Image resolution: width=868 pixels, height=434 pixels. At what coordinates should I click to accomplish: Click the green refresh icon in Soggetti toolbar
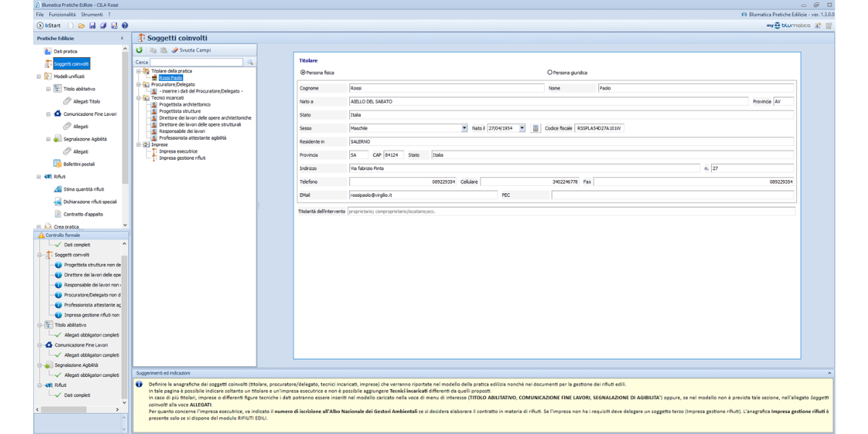[140, 51]
